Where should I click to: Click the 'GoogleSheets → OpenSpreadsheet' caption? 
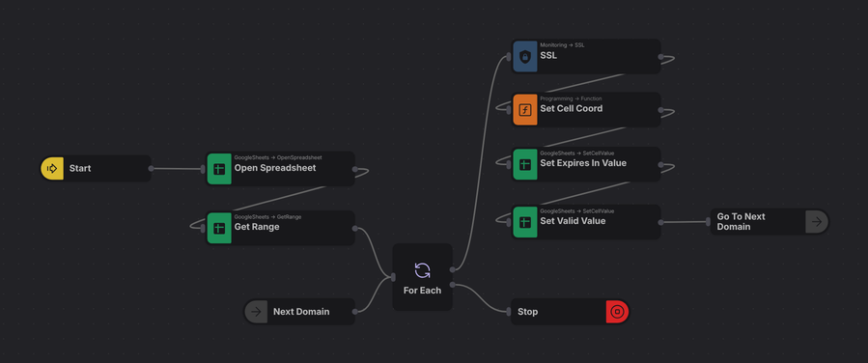[278, 157]
